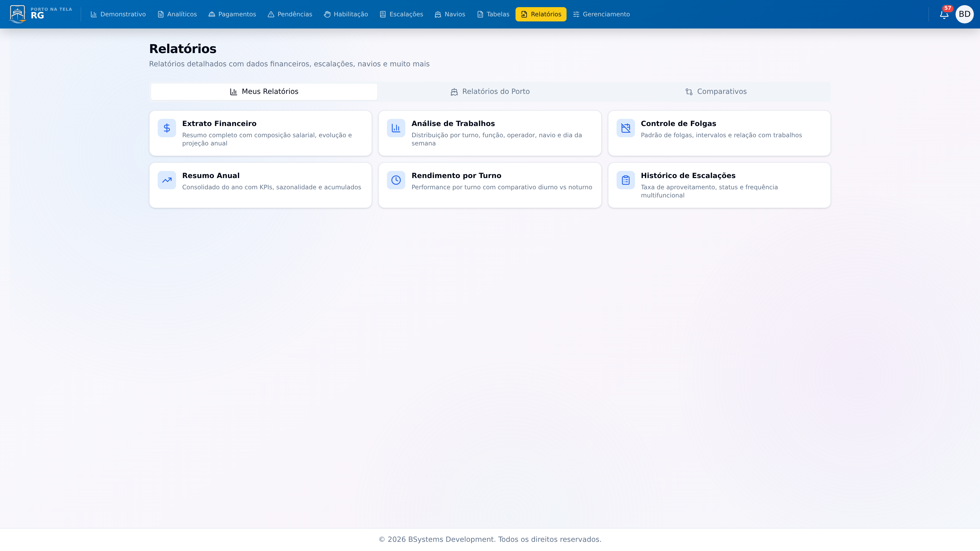
Task: Click the clock icon on Rendimento por Turno
Action: coord(396,180)
